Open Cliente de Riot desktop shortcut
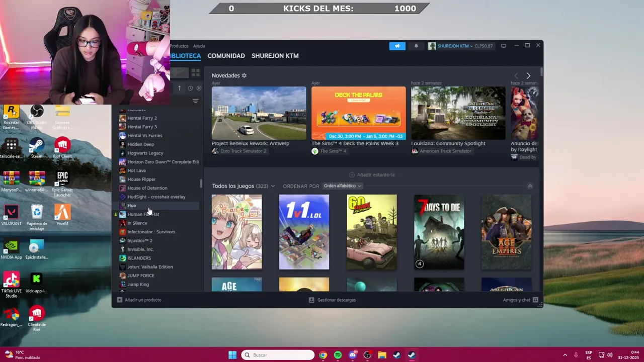The height and width of the screenshot is (362, 644). tap(37, 319)
